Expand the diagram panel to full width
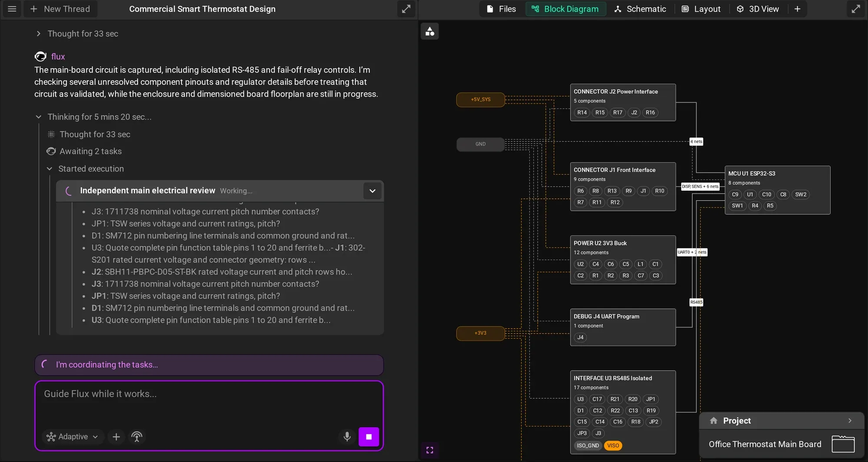This screenshot has height=462, width=868. click(856, 9)
